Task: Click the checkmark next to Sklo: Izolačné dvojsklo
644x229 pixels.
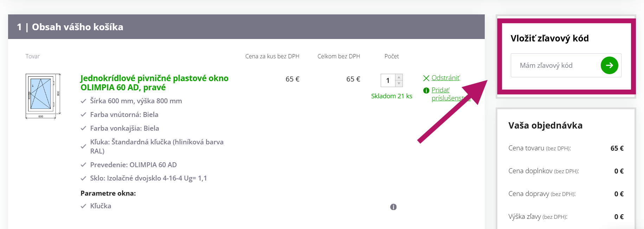Action: click(83, 178)
